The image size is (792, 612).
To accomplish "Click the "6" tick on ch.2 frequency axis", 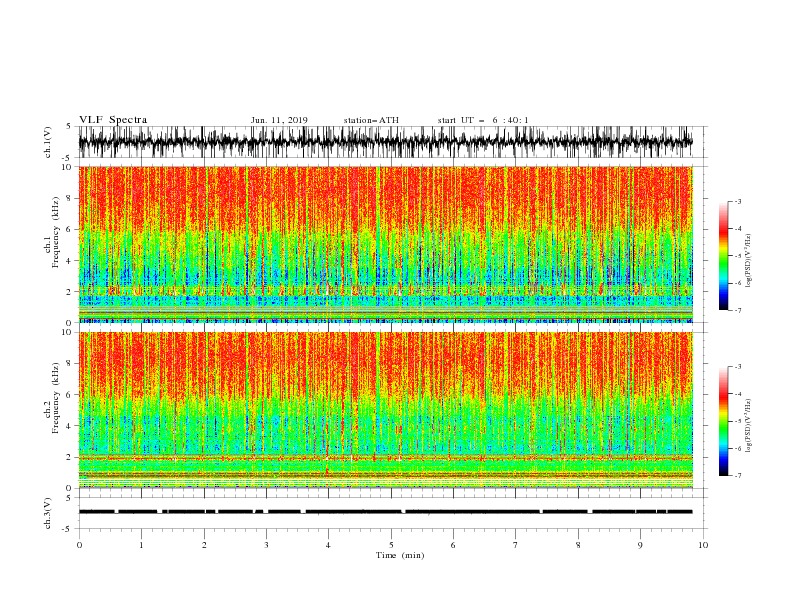I will (69, 394).
